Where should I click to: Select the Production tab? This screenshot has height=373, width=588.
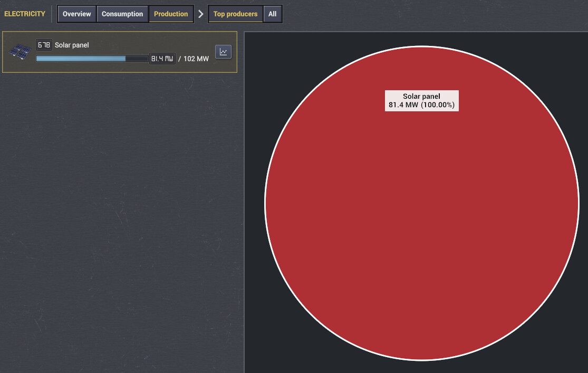[x=171, y=14]
